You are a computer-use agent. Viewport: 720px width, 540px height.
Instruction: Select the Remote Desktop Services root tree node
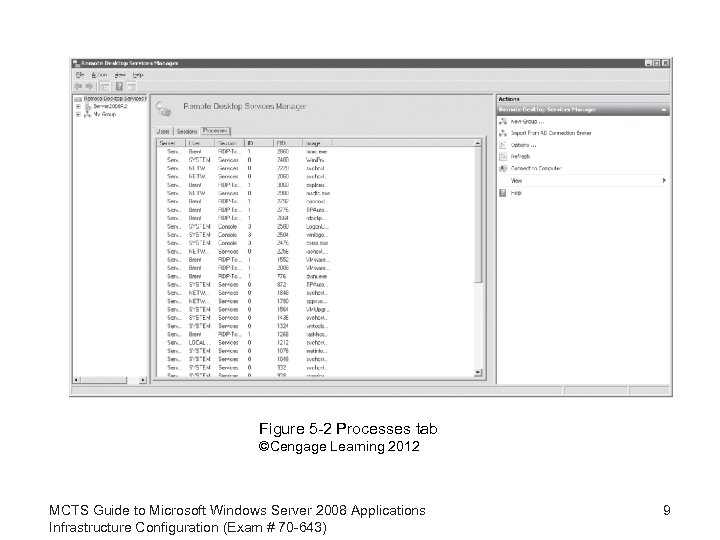pyautogui.click(x=115, y=99)
